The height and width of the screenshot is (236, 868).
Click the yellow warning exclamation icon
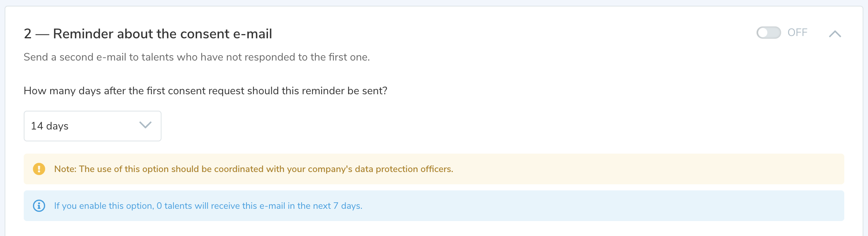(39, 169)
